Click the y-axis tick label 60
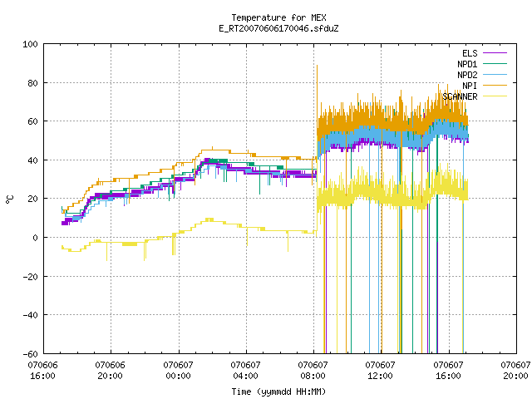This screenshot has height=399, width=532. [x=32, y=121]
